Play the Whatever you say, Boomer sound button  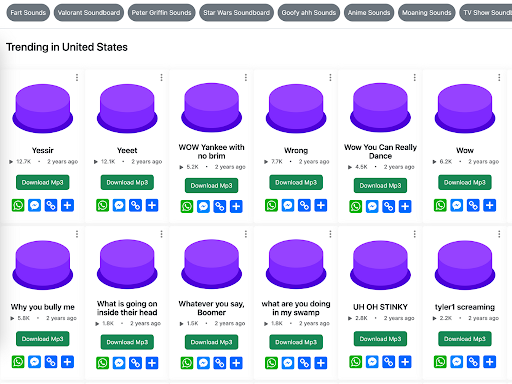(x=211, y=264)
